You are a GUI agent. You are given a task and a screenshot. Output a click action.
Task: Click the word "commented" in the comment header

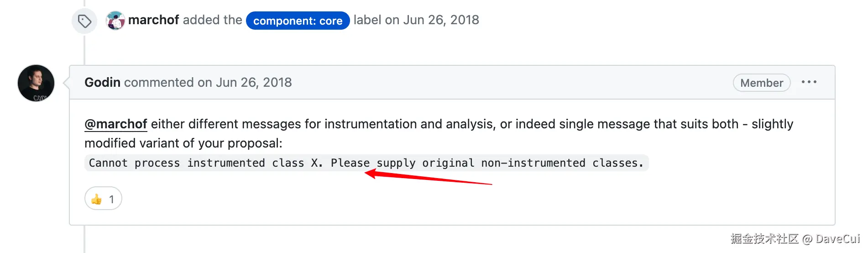click(159, 83)
